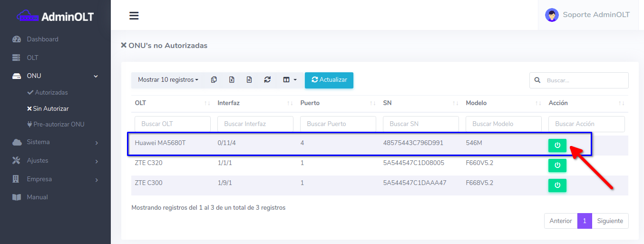Click the PDF document export icon

click(249, 80)
